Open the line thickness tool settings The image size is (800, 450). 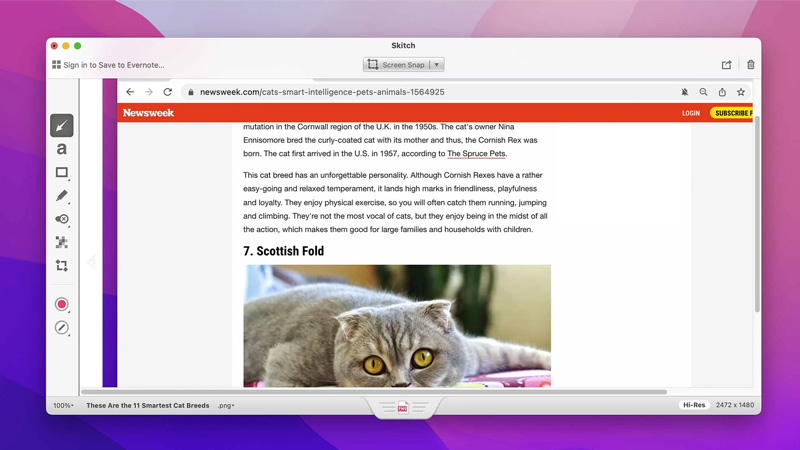click(x=61, y=328)
